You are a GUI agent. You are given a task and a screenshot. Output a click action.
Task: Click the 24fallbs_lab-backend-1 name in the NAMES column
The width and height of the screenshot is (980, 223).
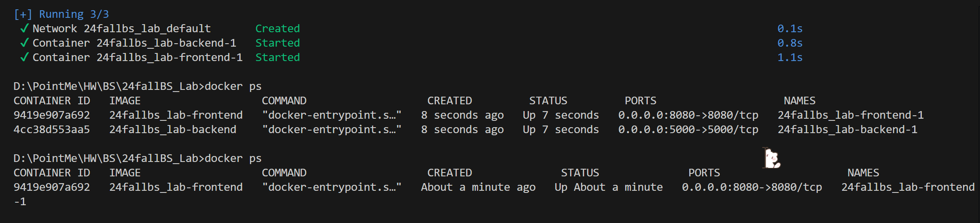[847, 129]
